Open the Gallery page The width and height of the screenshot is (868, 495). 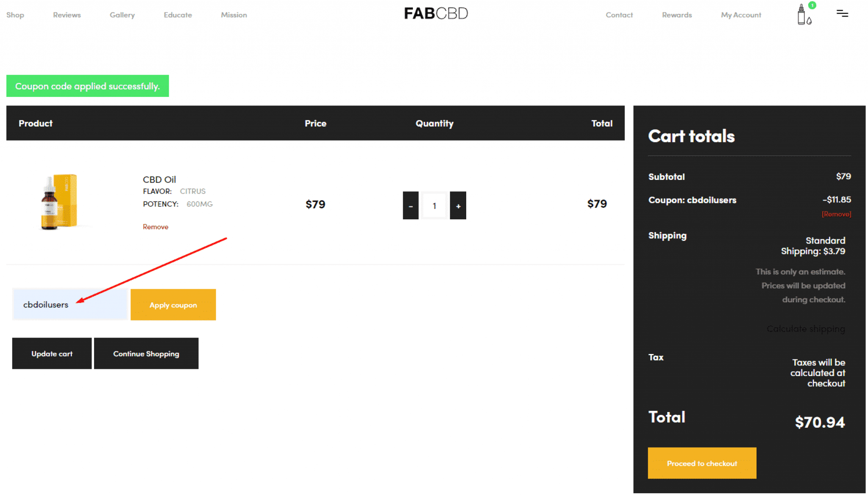[122, 15]
